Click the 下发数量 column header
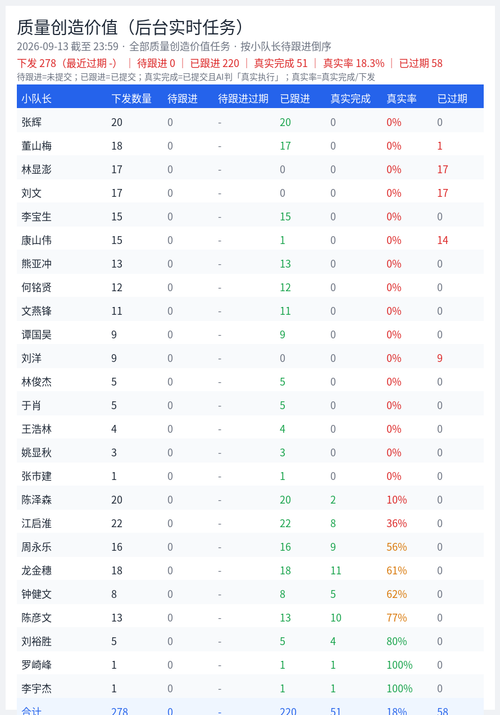The width and height of the screenshot is (500, 715). pos(131,98)
